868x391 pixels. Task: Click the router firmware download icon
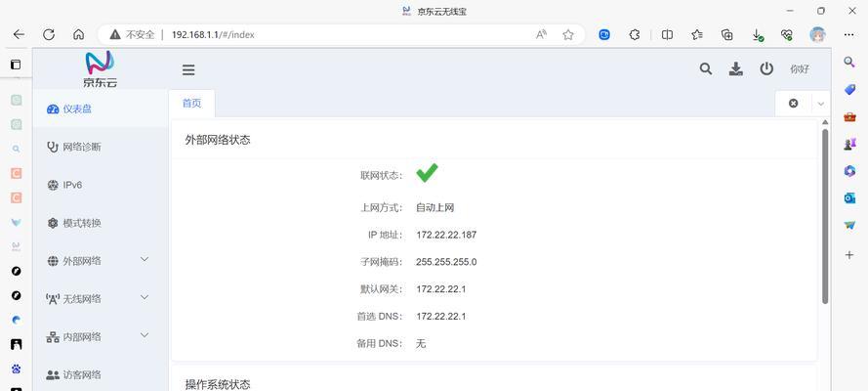735,68
